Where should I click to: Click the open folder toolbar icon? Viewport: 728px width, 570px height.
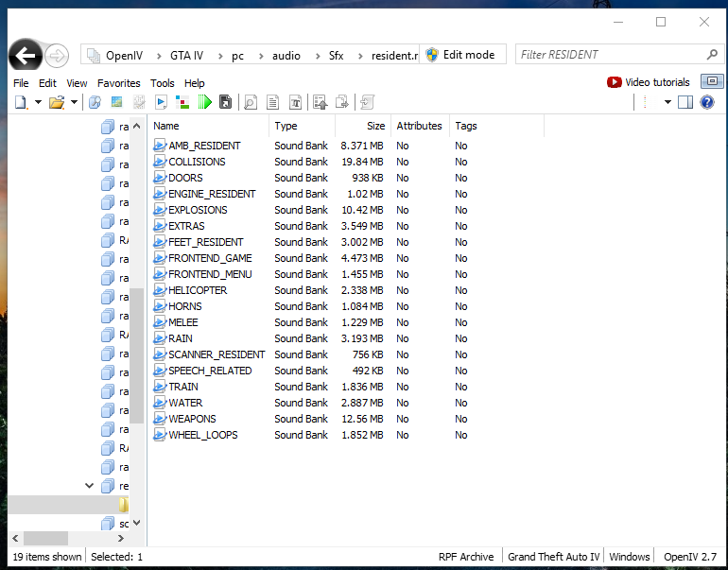57,102
